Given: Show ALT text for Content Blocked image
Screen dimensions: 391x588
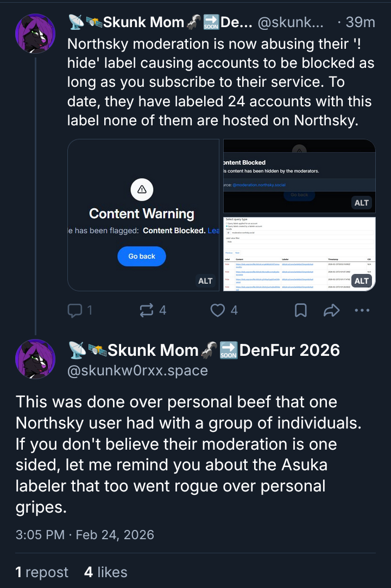Looking at the screenshot, I should point(361,203).
